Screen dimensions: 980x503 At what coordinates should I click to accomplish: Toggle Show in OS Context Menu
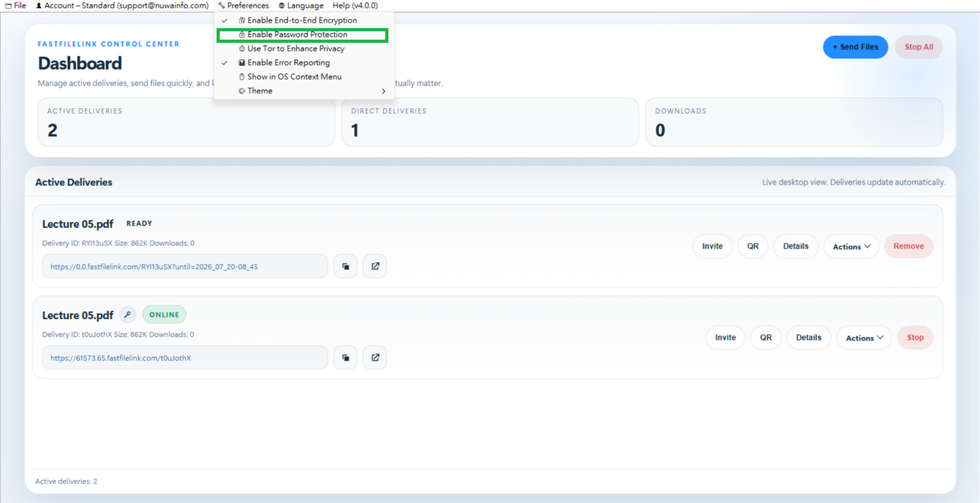304,77
